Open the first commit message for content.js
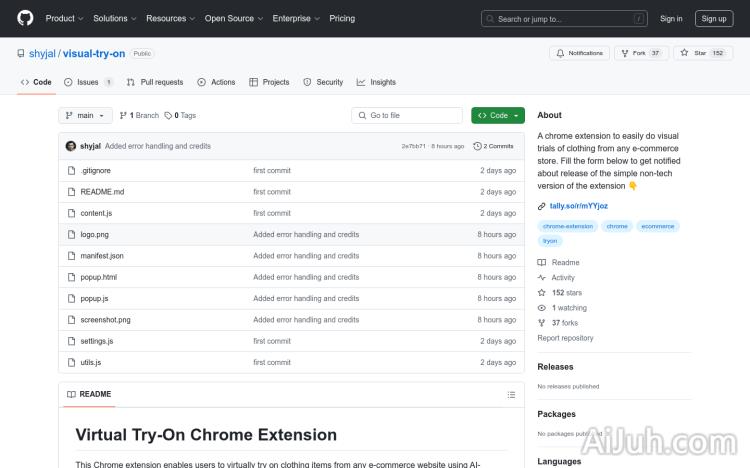 click(x=272, y=213)
